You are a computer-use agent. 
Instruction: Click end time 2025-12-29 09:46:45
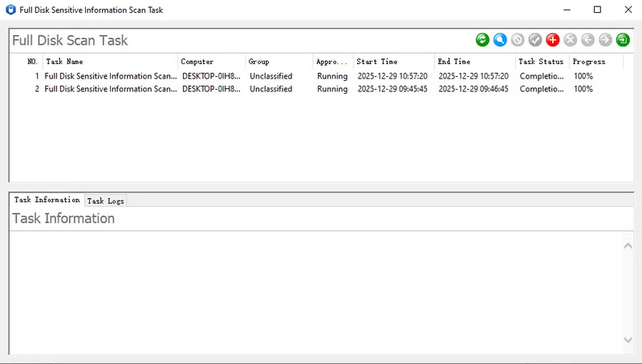click(x=473, y=89)
